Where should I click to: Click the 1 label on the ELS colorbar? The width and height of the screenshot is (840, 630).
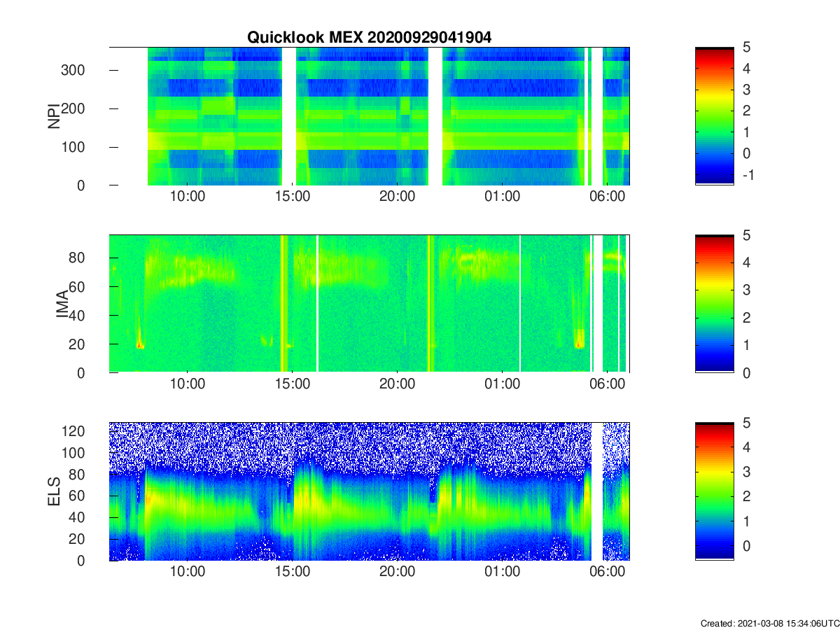[748, 522]
